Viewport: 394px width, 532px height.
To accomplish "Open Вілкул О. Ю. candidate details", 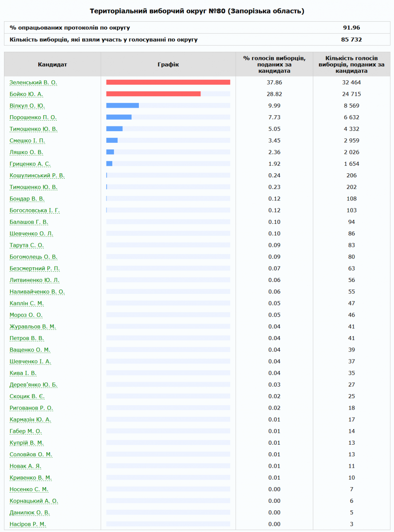I will click(27, 106).
